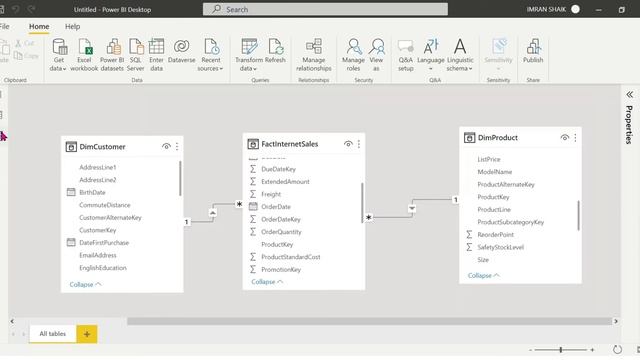This screenshot has height=360, width=640.
Task: Open DimProduct more options menu
Action: point(576,138)
